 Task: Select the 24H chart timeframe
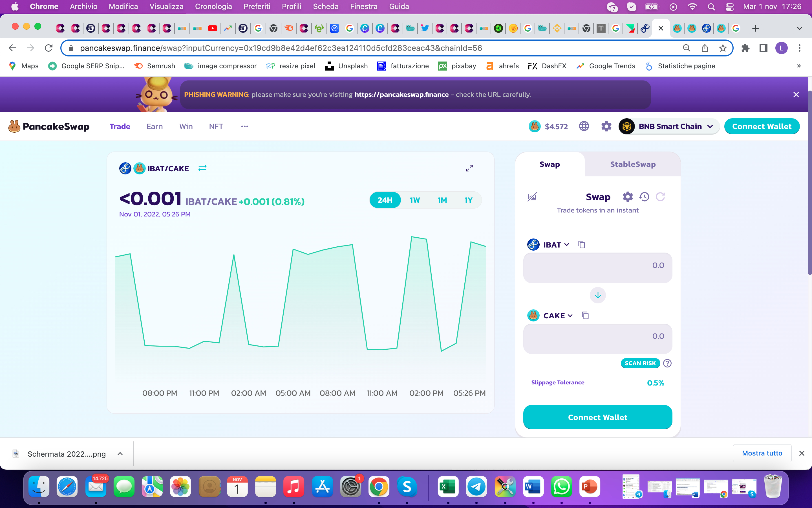385,200
